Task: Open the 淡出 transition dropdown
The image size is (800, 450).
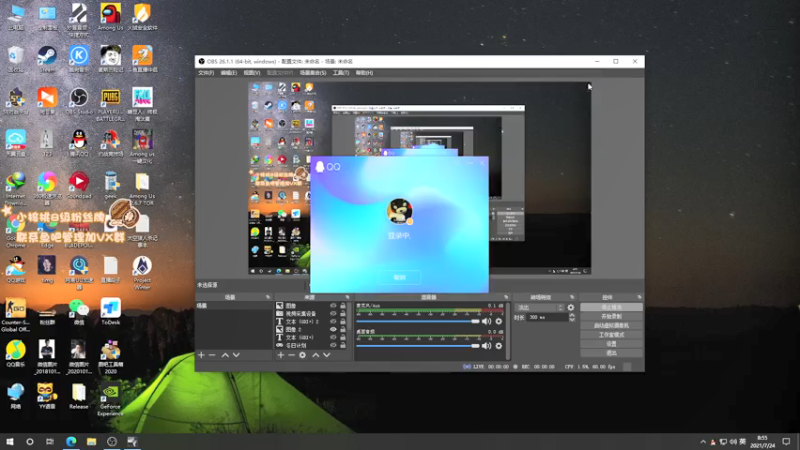Action: click(539, 308)
